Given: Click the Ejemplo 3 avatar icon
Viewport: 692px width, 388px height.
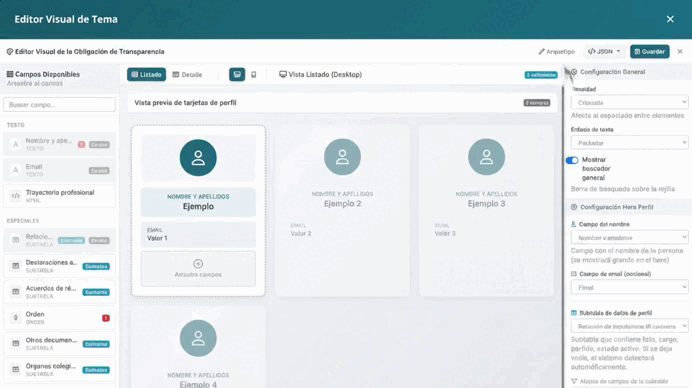Looking at the screenshot, I should click(486, 157).
